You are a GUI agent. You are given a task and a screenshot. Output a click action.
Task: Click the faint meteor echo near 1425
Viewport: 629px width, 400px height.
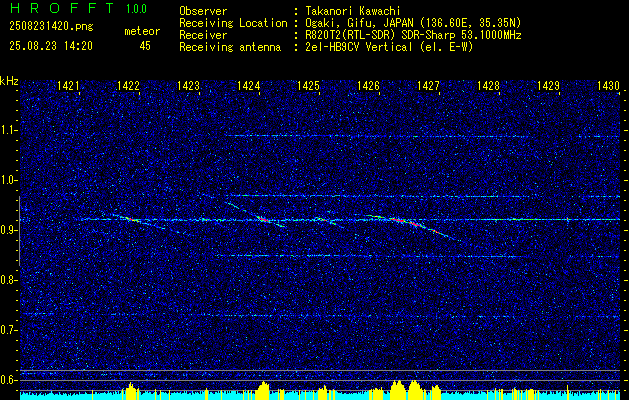pos(327,221)
